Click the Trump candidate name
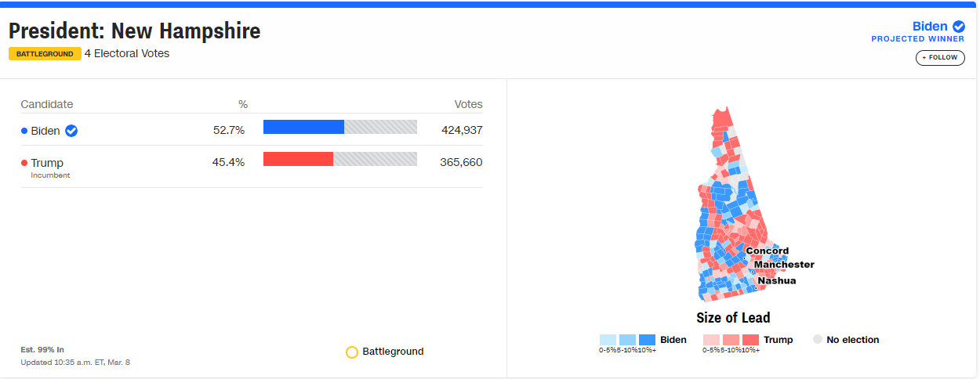Screen dimensions: 980x379 [47, 163]
